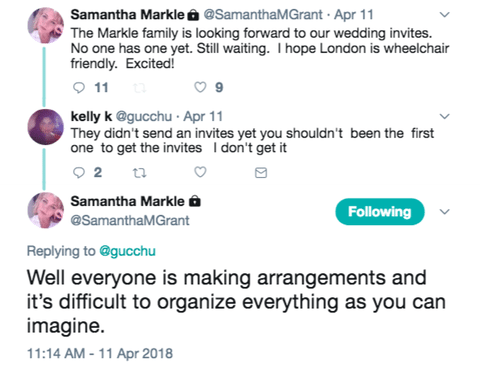Screen dimensions: 480x367
Task: Click the 11:14 AM - 11 Apr 2018 timestamp
Action: [x=100, y=354]
